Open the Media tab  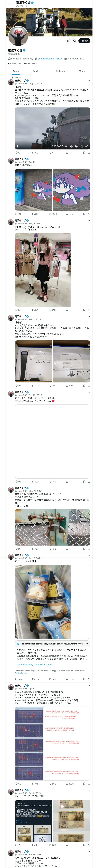pos(82,71)
